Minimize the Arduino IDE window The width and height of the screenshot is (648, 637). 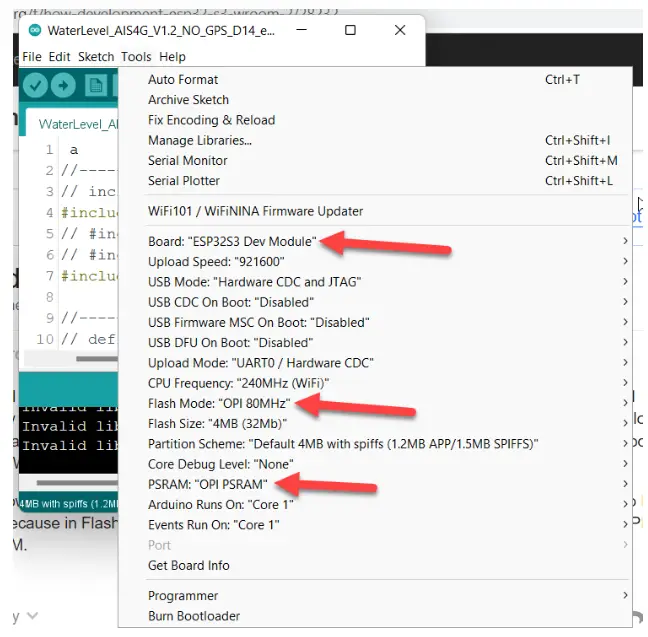tap(302, 30)
